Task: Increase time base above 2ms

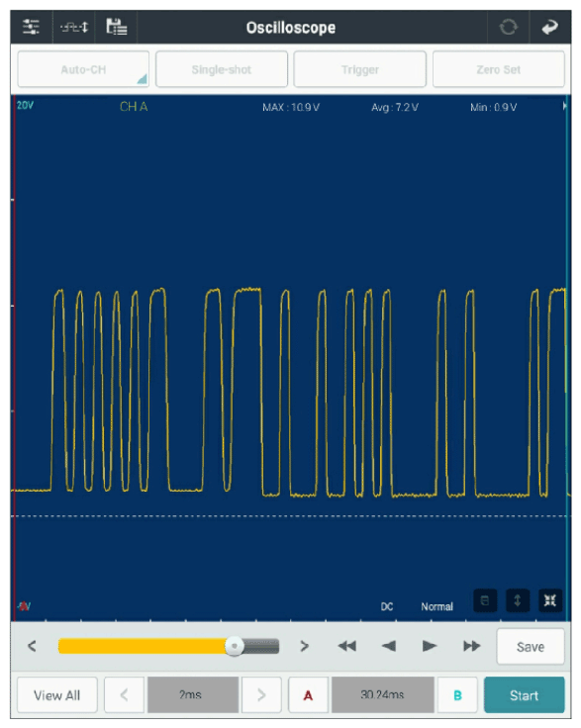Action: click(261, 695)
